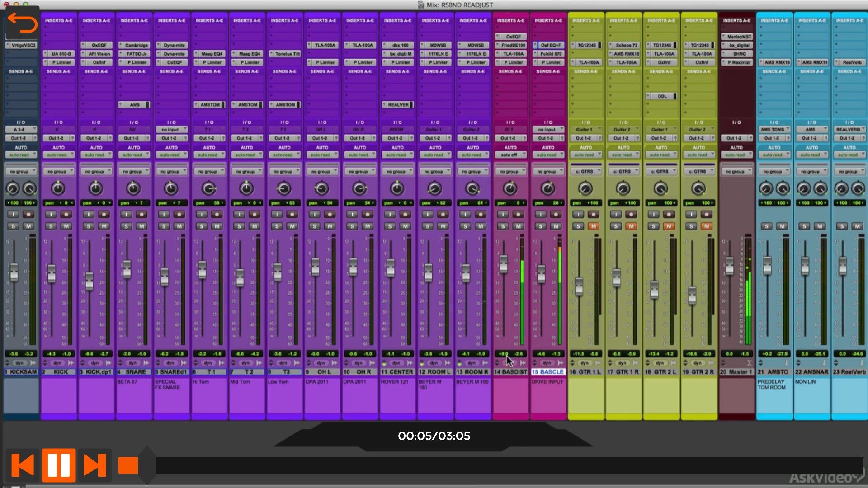Viewport: 868px width, 488px height.
Task: Click the AMSTOM send on T 2 track
Action: point(247,105)
